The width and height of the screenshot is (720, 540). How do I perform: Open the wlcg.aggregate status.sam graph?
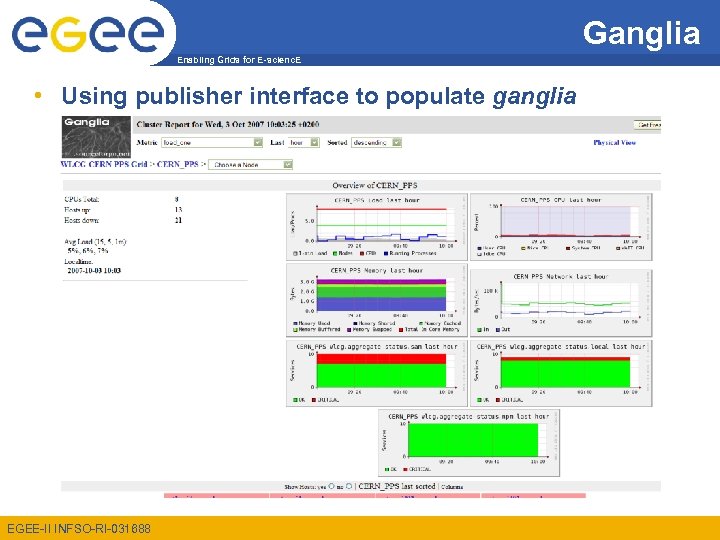pyautogui.click(x=377, y=373)
